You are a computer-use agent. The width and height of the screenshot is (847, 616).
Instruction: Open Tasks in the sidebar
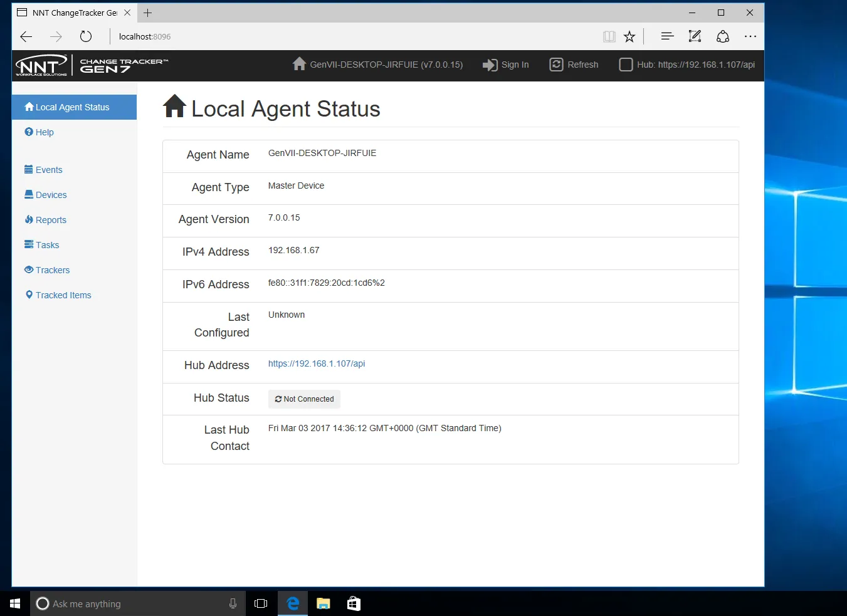41,245
